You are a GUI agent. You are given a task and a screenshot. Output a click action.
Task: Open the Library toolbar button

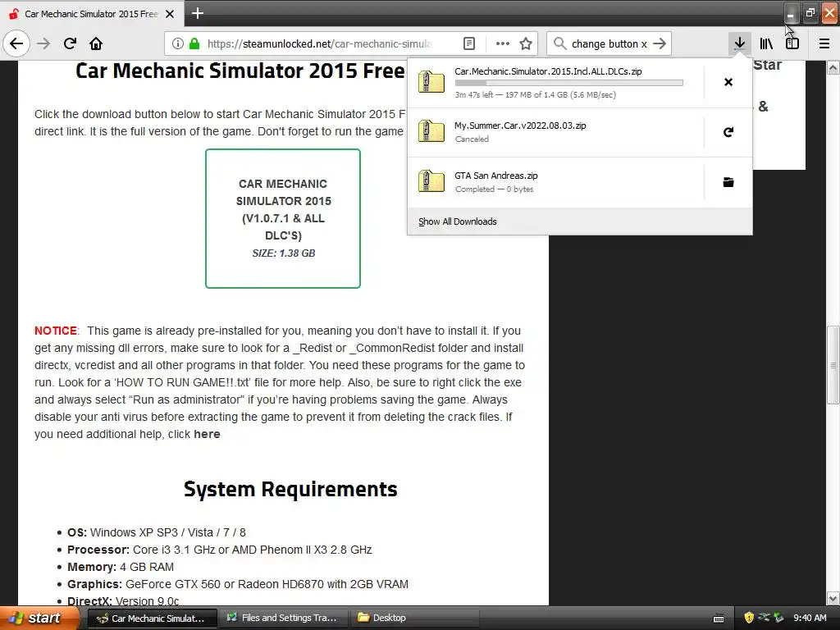point(766,43)
